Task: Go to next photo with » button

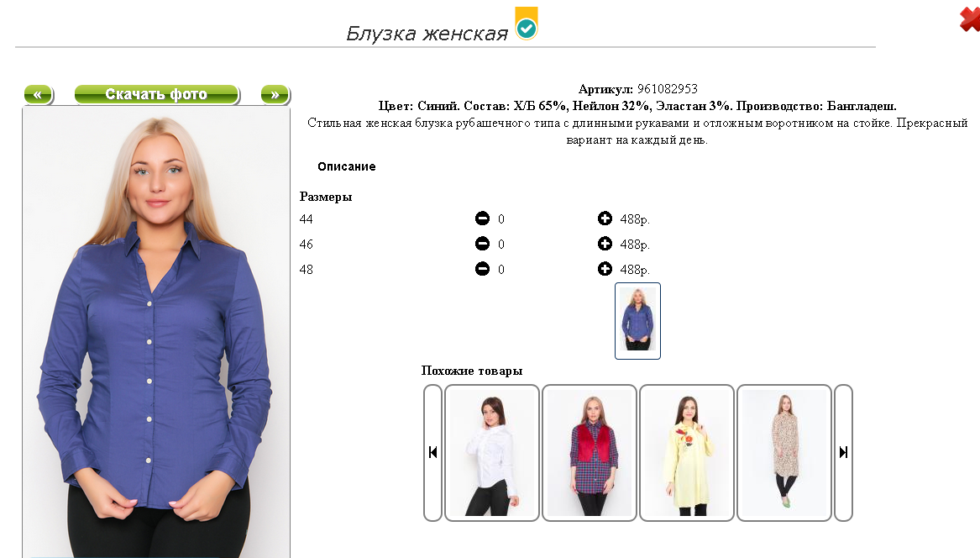Action: coord(275,94)
